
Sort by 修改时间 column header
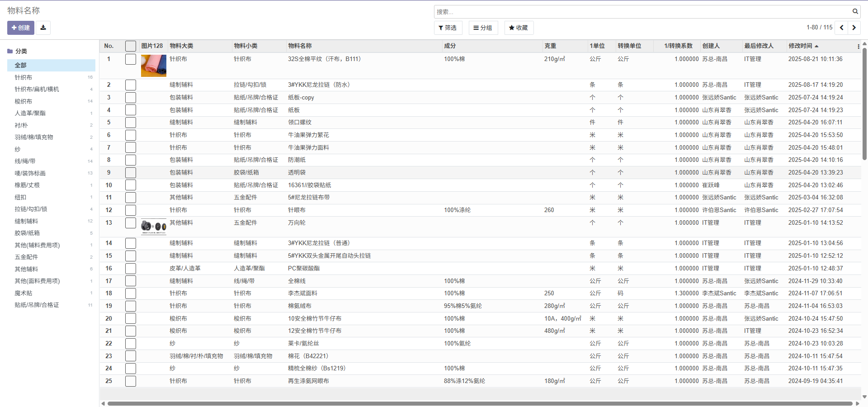(800, 46)
